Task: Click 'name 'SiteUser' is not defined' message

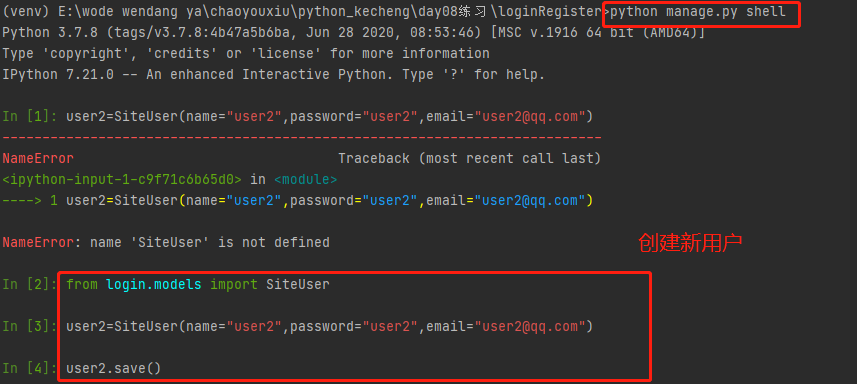Action: (x=210, y=242)
